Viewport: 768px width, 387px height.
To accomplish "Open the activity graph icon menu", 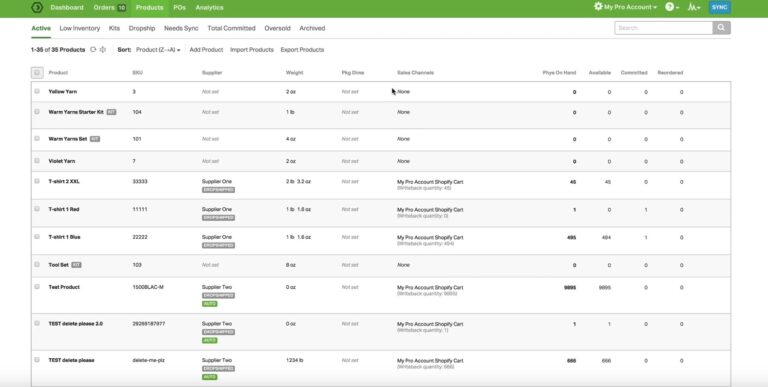I will [x=694, y=7].
